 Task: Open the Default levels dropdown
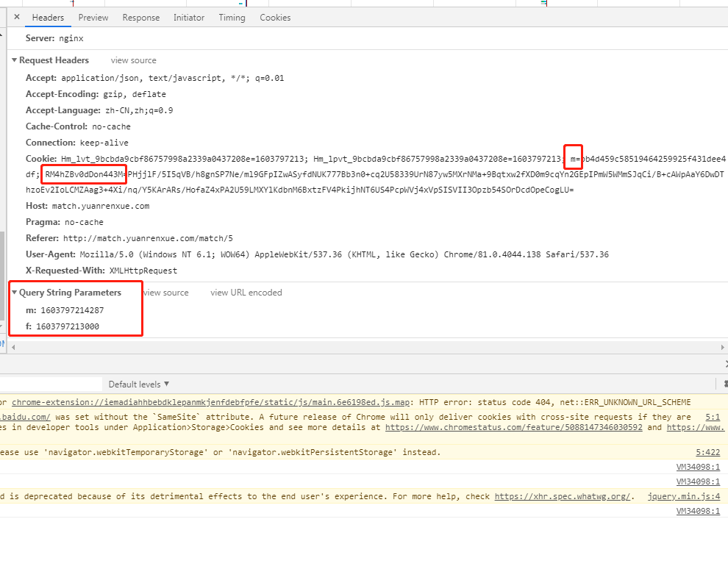click(139, 384)
